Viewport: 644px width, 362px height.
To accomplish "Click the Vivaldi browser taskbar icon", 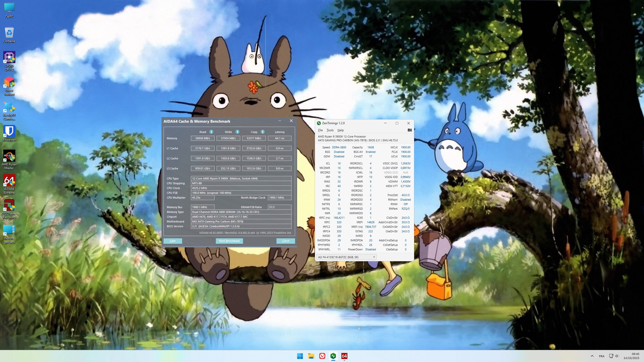I will point(322,356).
